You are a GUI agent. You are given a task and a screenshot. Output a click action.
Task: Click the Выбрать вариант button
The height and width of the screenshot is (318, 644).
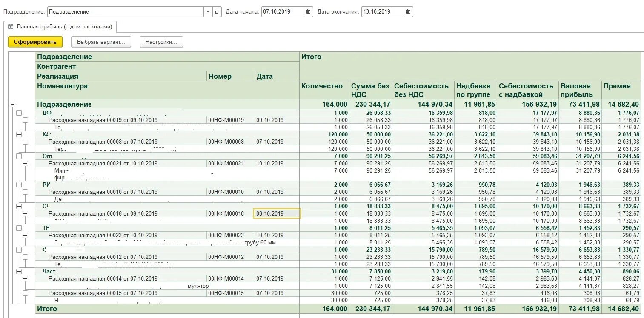pyautogui.click(x=101, y=42)
